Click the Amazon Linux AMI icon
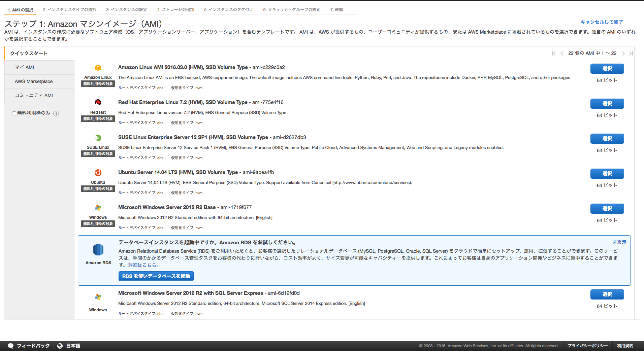644x351 pixels. click(x=98, y=68)
